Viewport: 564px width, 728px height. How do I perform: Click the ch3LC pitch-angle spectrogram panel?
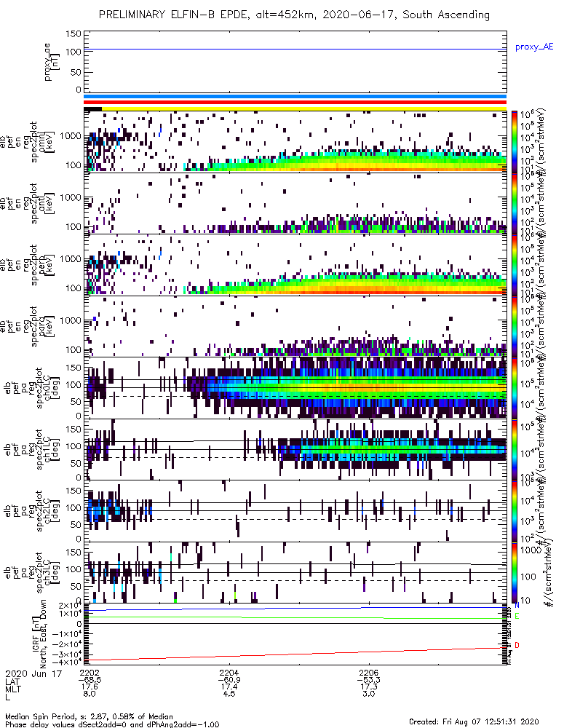click(295, 572)
